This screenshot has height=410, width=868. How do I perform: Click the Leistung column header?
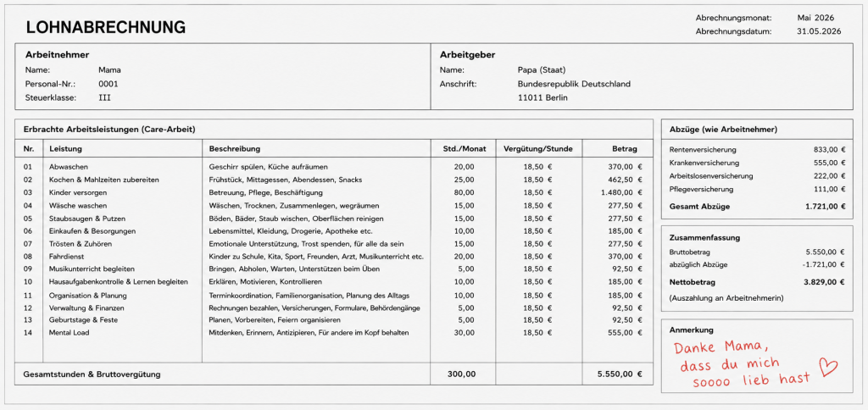click(66, 149)
